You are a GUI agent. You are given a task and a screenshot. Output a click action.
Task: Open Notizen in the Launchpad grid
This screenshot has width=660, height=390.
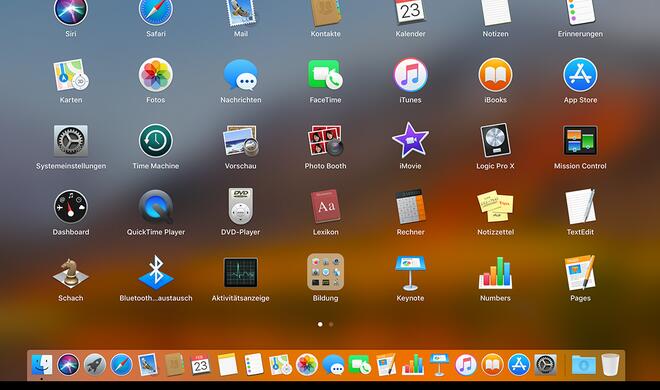pos(495,12)
